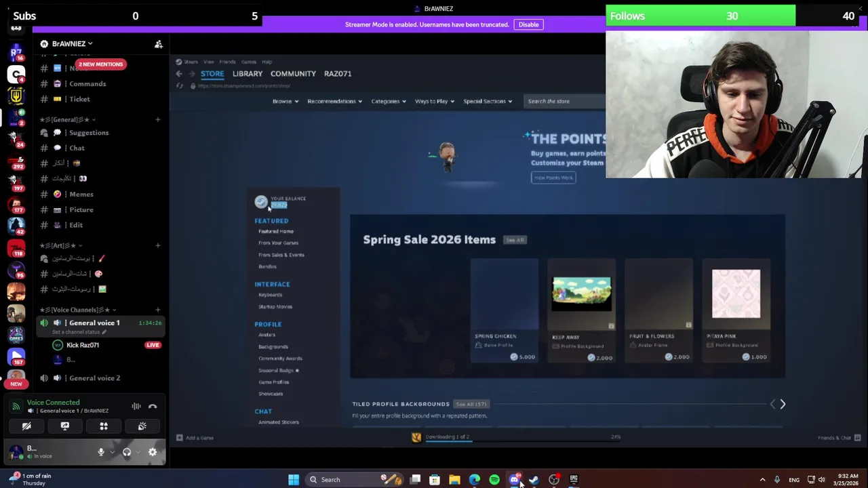This screenshot has height=488, width=868.
Task: Switch to Steam LIBRARY tab
Action: click(x=248, y=73)
